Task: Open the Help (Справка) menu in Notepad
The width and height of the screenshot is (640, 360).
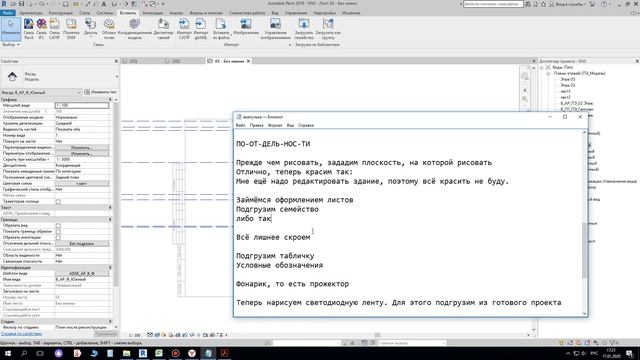Action: tap(306, 125)
